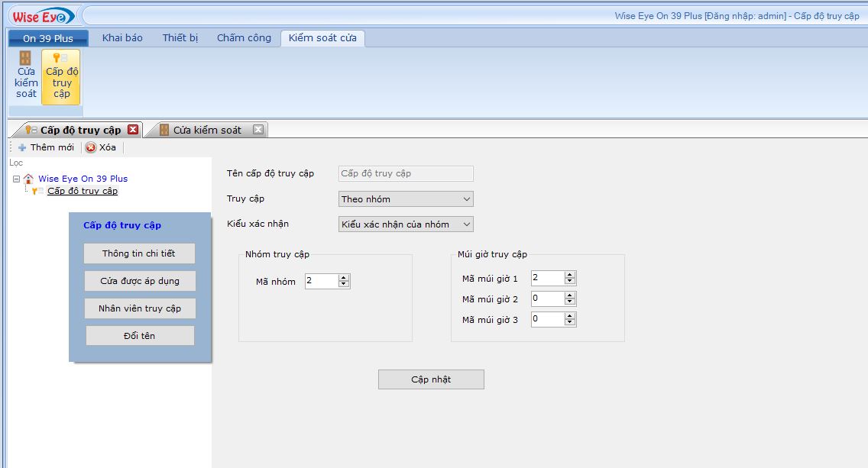Switch to the Chấm công ribbon tab
The image size is (868, 468).
[x=244, y=38]
